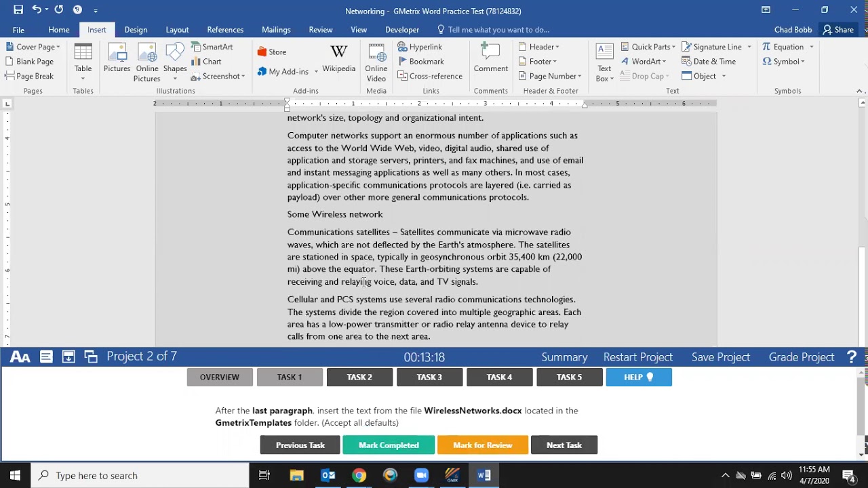Click the Save icon in the Quick Access toolbar
Screen dimensions: 868x488
pos(18,10)
